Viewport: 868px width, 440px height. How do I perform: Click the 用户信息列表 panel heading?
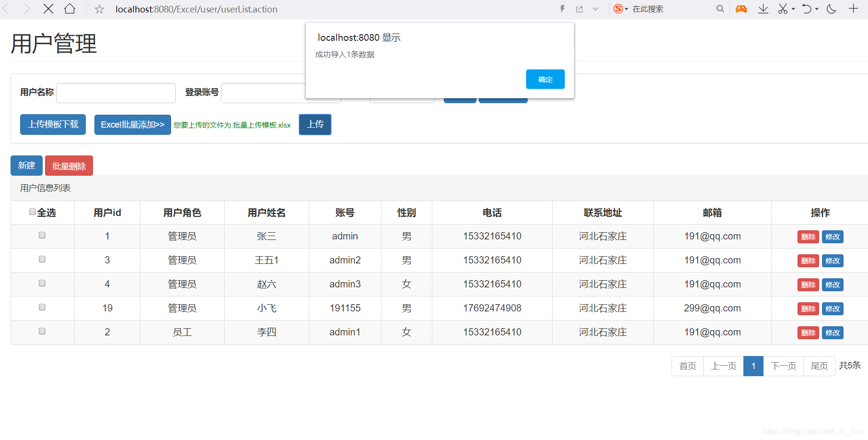(x=46, y=188)
